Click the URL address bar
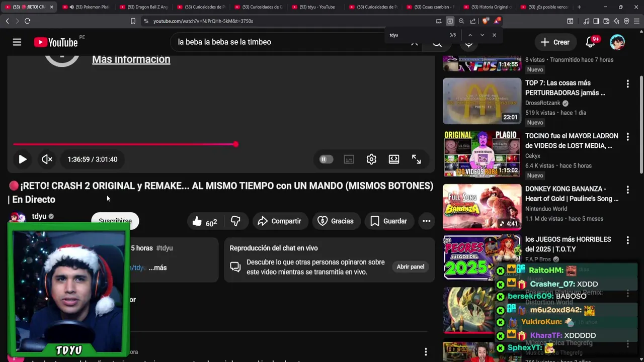The height and width of the screenshot is (362, 644). pyautogui.click(x=292, y=21)
